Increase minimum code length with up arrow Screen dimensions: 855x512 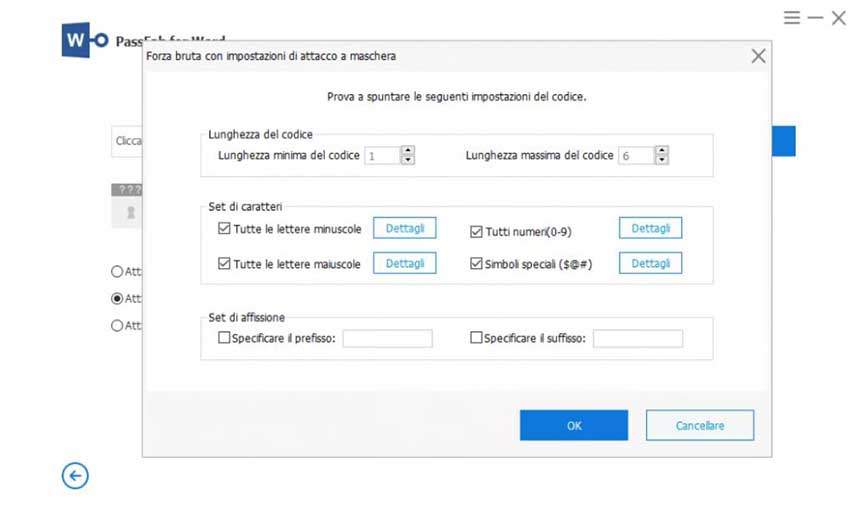(x=407, y=151)
